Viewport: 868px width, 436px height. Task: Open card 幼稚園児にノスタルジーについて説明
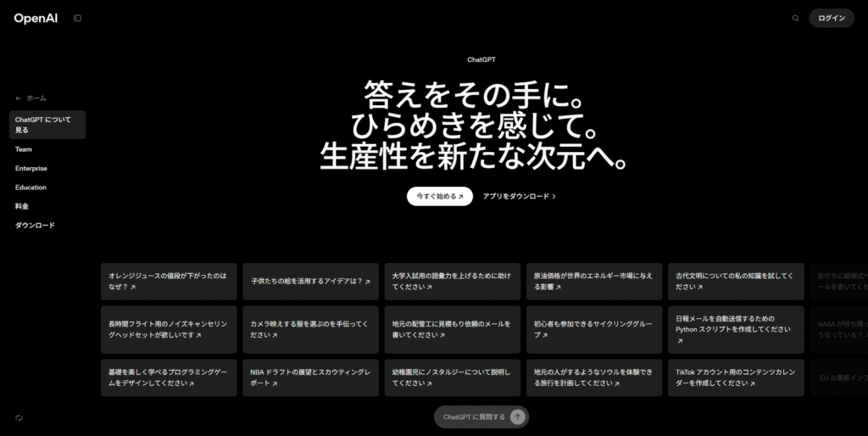point(453,377)
